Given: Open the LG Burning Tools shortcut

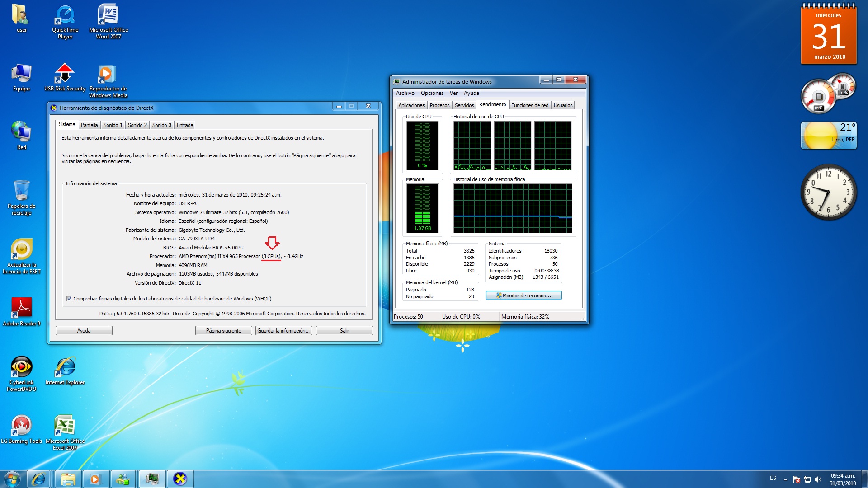Looking at the screenshot, I should pyautogui.click(x=21, y=426).
